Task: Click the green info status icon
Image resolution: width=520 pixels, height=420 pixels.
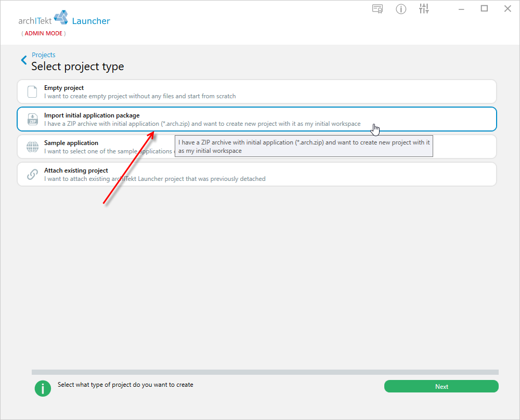Action: 43,388
